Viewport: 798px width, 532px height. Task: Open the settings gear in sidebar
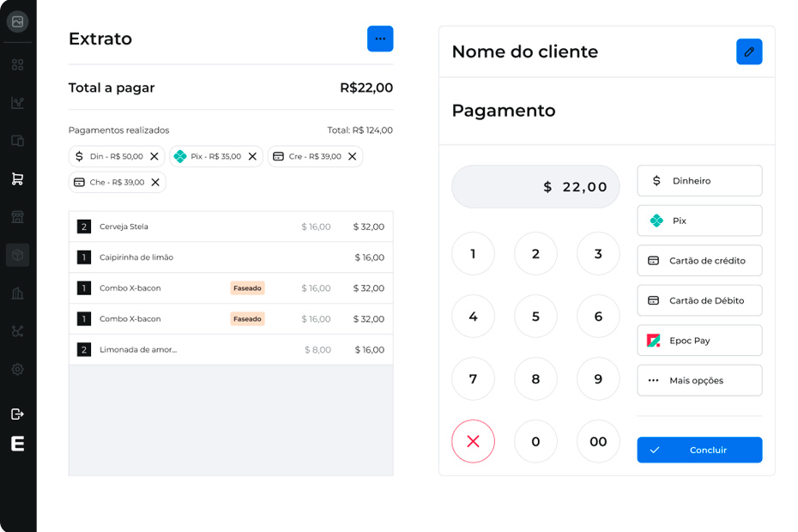pos(17,369)
